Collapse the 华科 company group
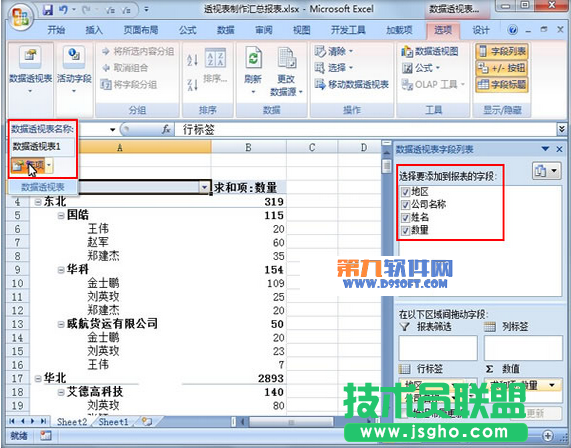 coord(61,270)
